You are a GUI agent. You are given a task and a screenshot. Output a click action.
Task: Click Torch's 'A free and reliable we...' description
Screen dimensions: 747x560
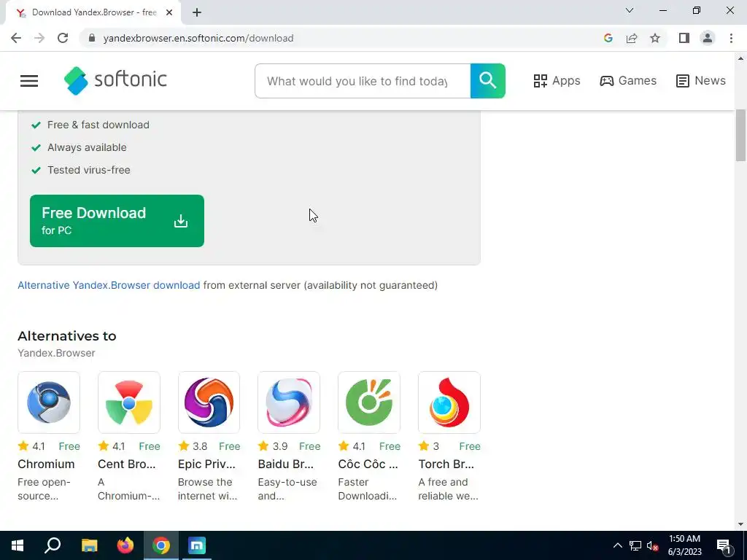[x=449, y=489]
